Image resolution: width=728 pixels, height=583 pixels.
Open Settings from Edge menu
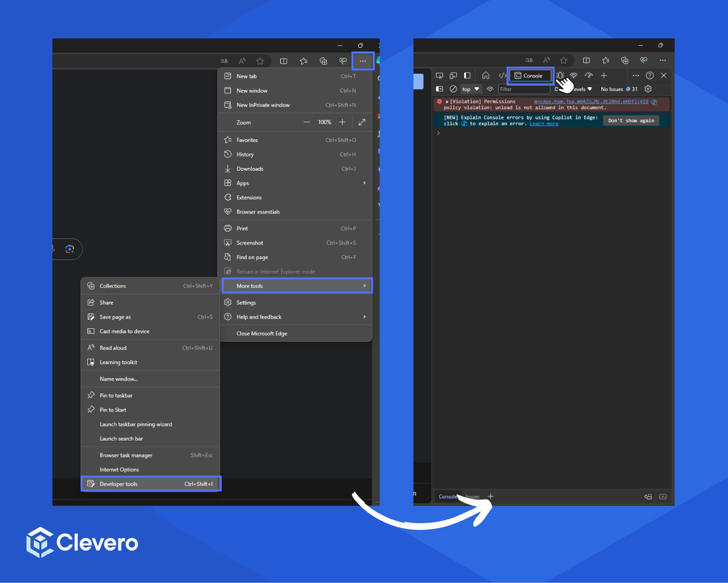[295, 302]
